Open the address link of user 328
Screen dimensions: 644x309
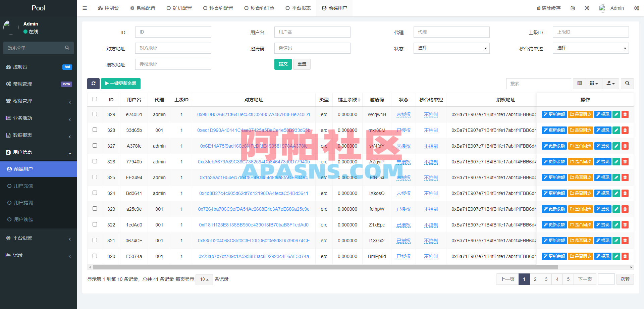(x=254, y=130)
